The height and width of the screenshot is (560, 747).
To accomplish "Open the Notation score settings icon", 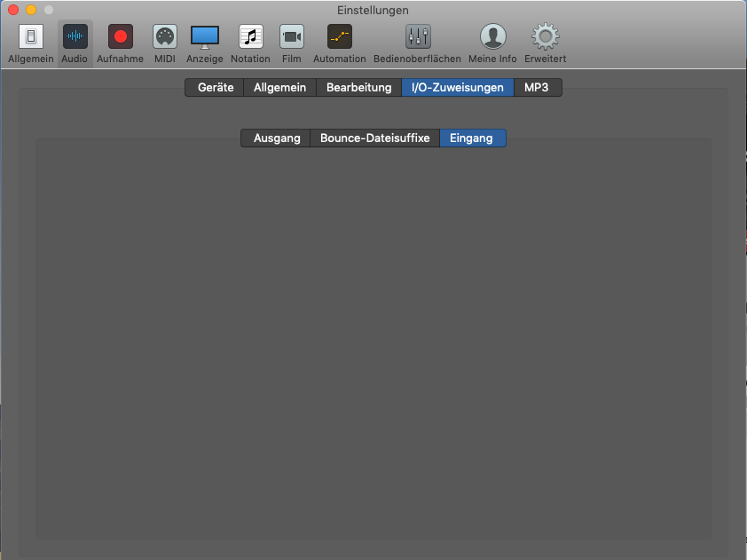I will tap(250, 36).
